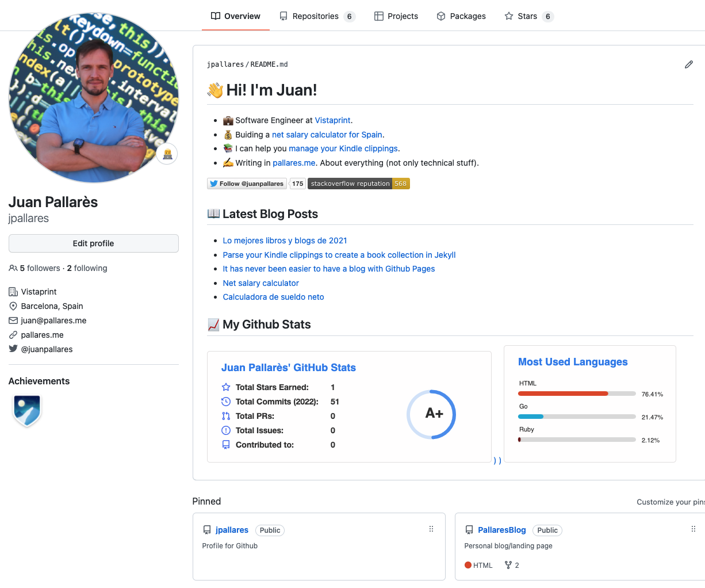Image resolution: width=705 pixels, height=588 pixels.
Task: Open the Customize your pins link
Action: (x=670, y=502)
